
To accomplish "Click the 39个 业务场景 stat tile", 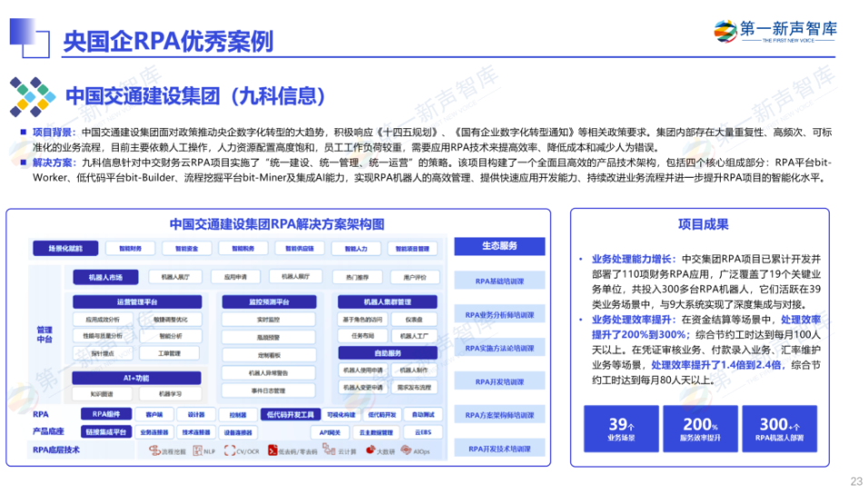I will tap(621, 429).
